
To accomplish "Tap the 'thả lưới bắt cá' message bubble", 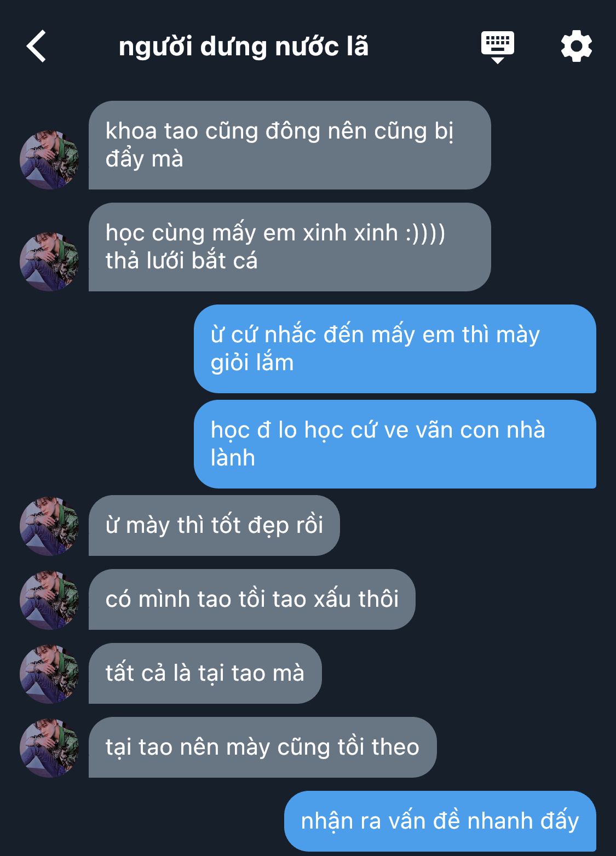I will (290, 247).
